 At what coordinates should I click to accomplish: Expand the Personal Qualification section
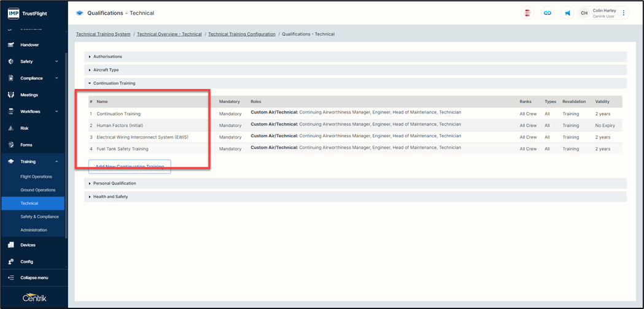(x=114, y=183)
